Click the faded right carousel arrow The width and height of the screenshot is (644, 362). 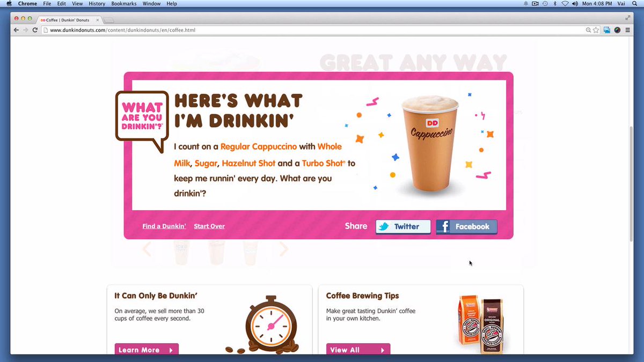pyautogui.click(x=284, y=249)
